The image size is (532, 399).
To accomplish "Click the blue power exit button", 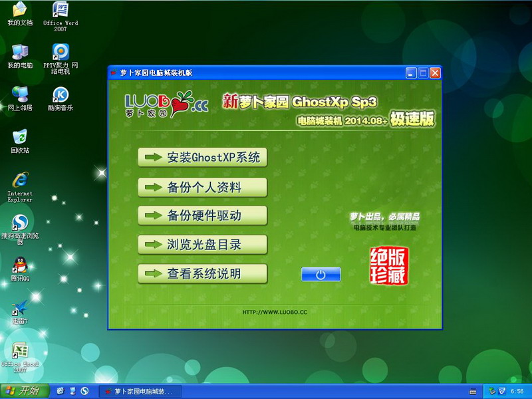I will [321, 275].
